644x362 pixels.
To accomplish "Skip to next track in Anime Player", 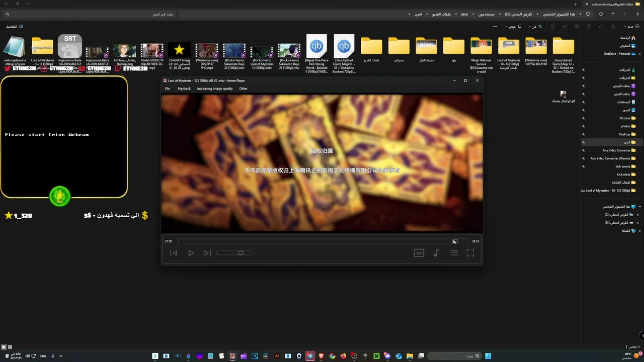I will click(x=207, y=253).
